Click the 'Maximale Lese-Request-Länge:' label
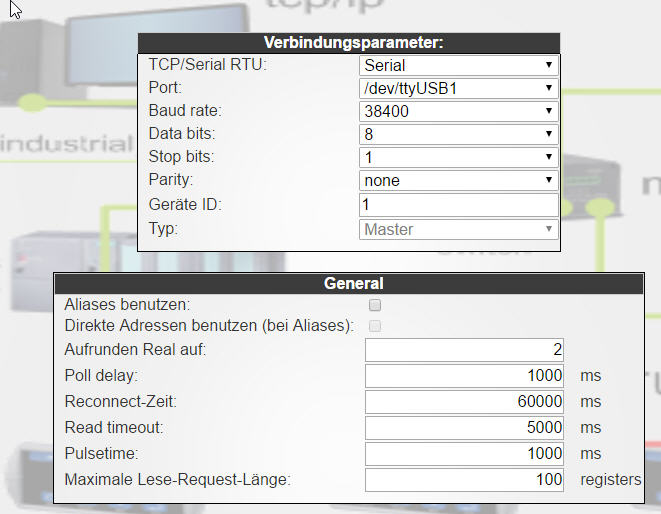The height and width of the screenshot is (514, 661). point(177,480)
